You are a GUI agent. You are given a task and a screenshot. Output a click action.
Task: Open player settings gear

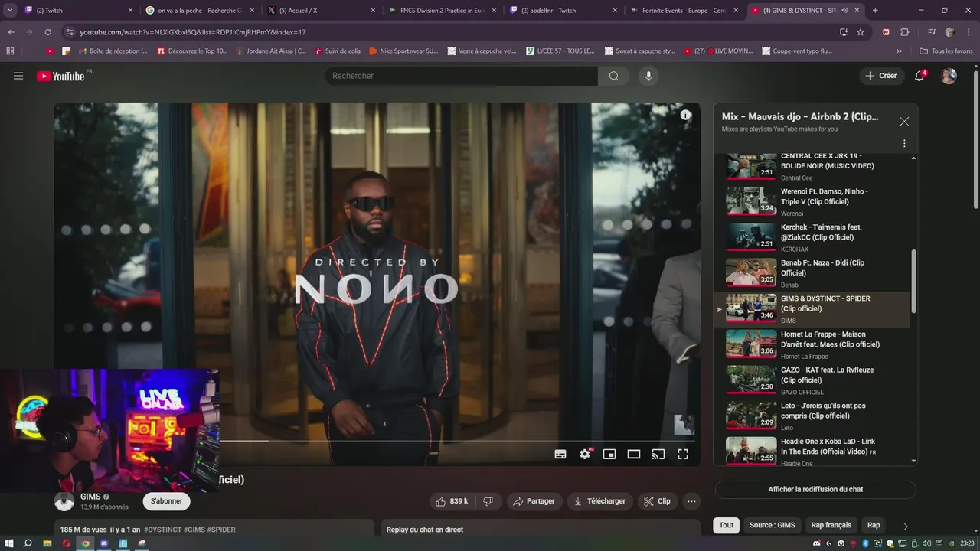(585, 454)
